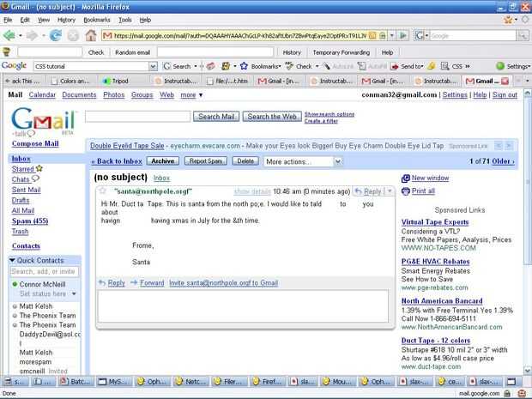This screenshot has width=532, height=399.
Task: Open the Firef... taskbar item
Action: (x=267, y=382)
